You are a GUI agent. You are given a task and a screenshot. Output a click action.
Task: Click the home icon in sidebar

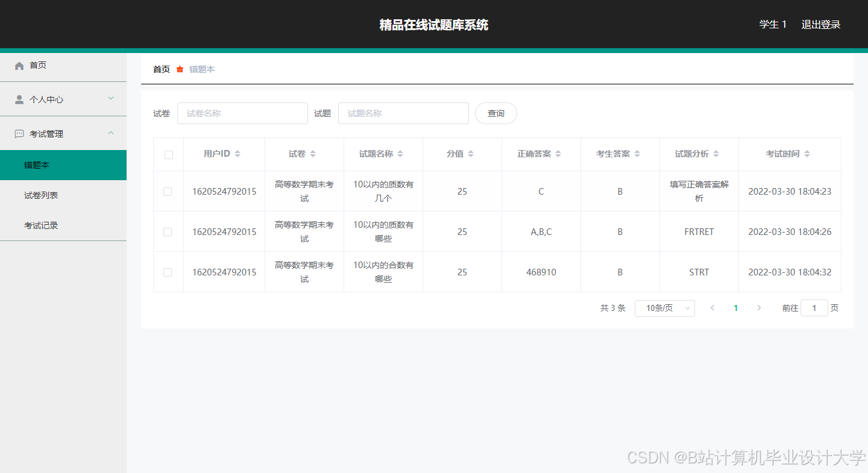tap(19, 66)
